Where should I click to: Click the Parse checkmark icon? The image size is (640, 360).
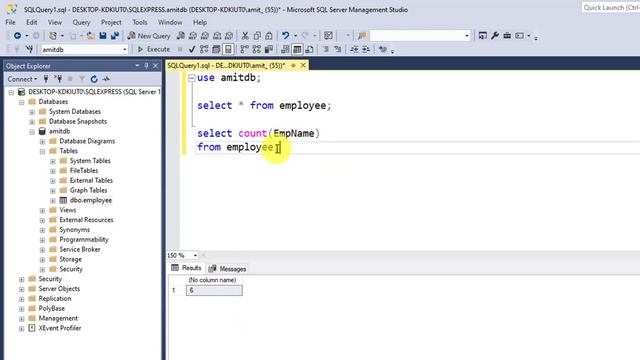(192, 49)
